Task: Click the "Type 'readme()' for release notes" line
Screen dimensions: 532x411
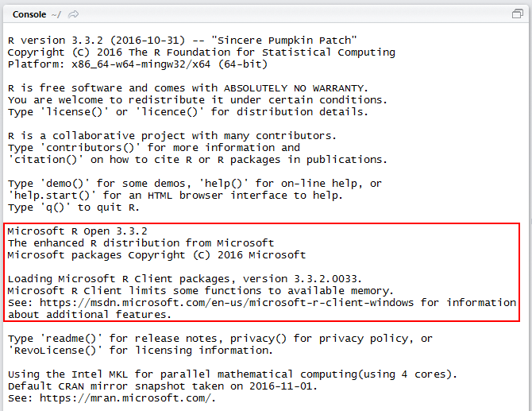Action: tap(220, 339)
